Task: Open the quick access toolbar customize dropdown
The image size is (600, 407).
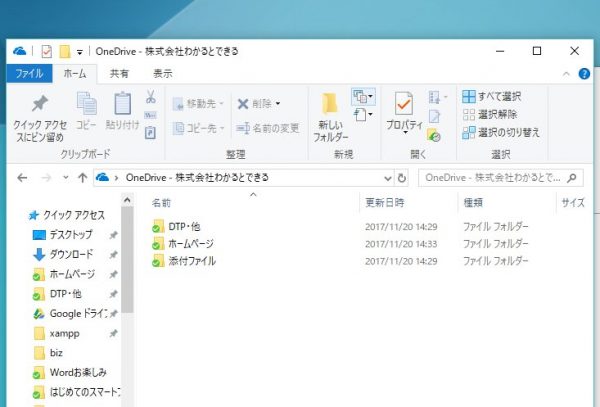Action: click(80, 52)
